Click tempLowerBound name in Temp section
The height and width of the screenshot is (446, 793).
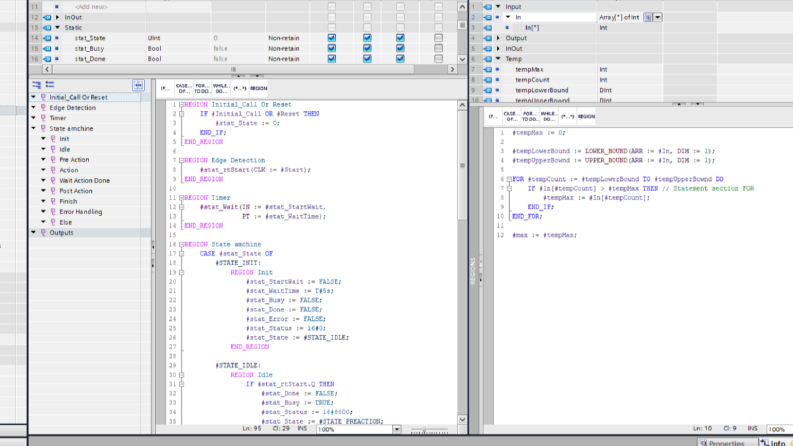coord(542,90)
